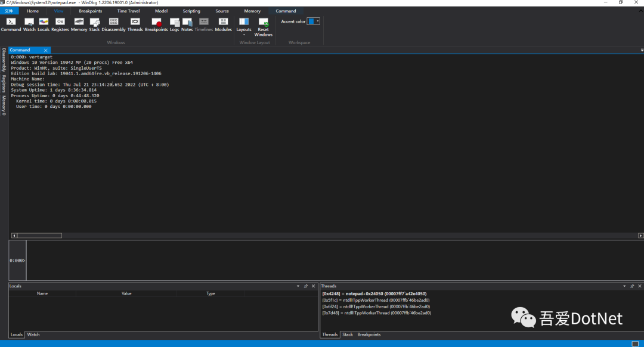The image size is (644, 347).
Task: Open the Notes window
Action: pyautogui.click(x=187, y=24)
